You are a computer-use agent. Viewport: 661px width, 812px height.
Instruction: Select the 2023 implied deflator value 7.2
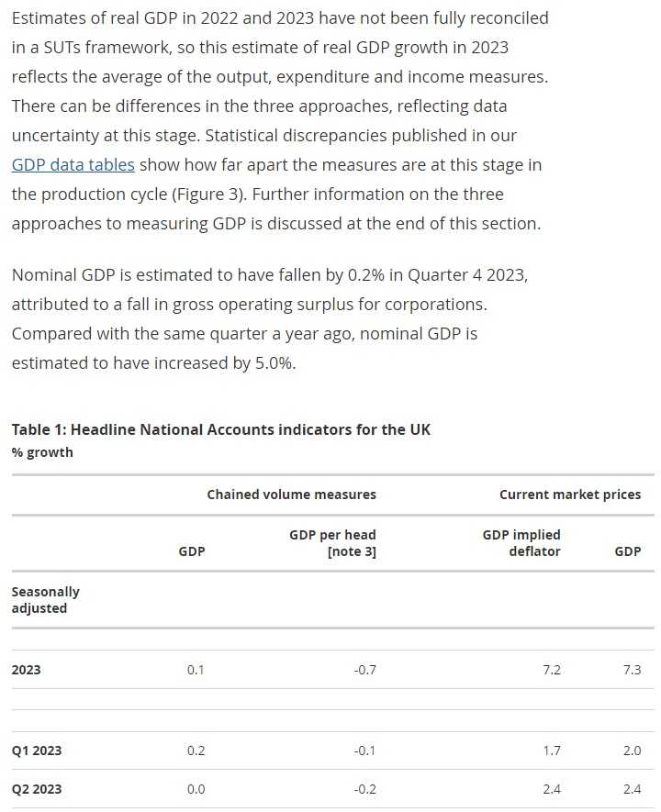point(552,670)
